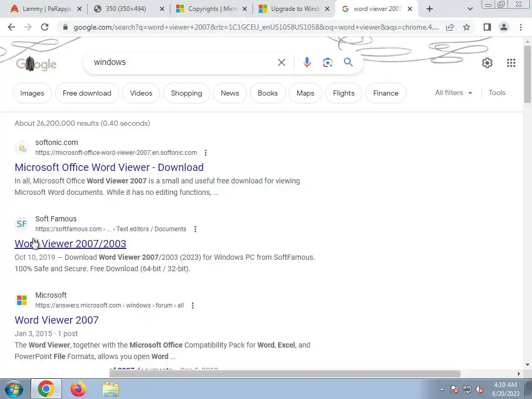Open the Word Viewer 2007/2003 link
This screenshot has width=532, height=399.
(x=70, y=244)
